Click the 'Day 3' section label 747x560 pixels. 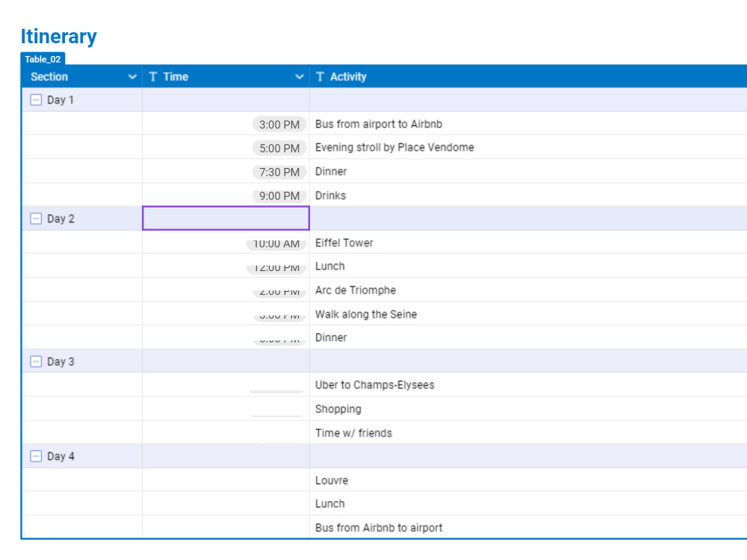[61, 361]
